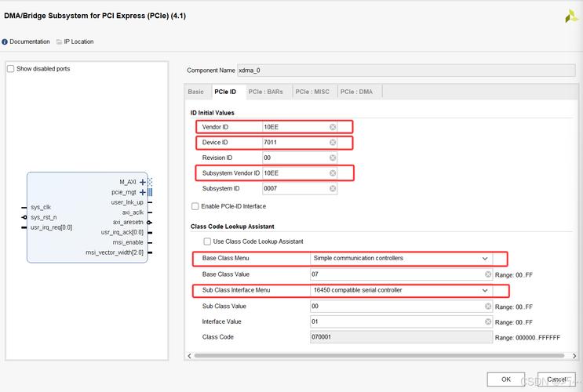Select the msi_vector_width[2:0] port label

click(x=115, y=252)
